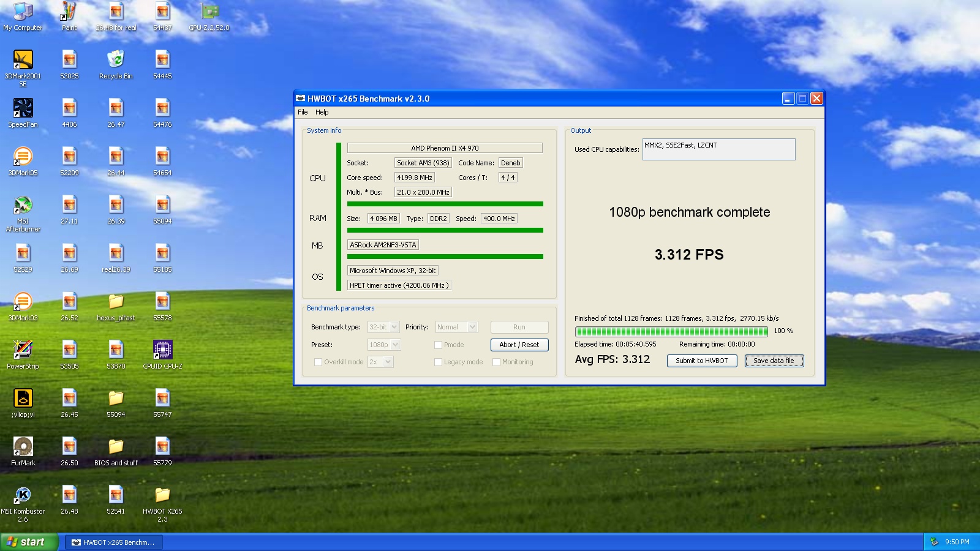
Task: Select the 26.48 for real image file
Action: pos(116,16)
